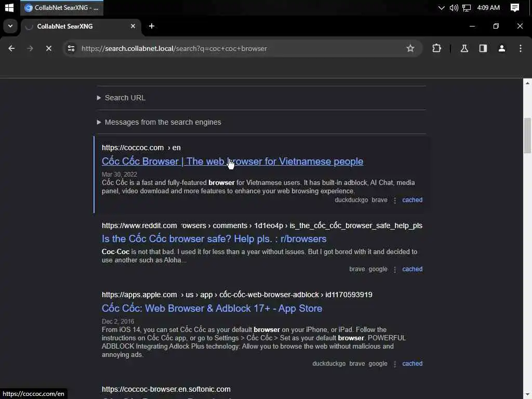Open the reddit Cốc Cốc safe result

[214, 239]
